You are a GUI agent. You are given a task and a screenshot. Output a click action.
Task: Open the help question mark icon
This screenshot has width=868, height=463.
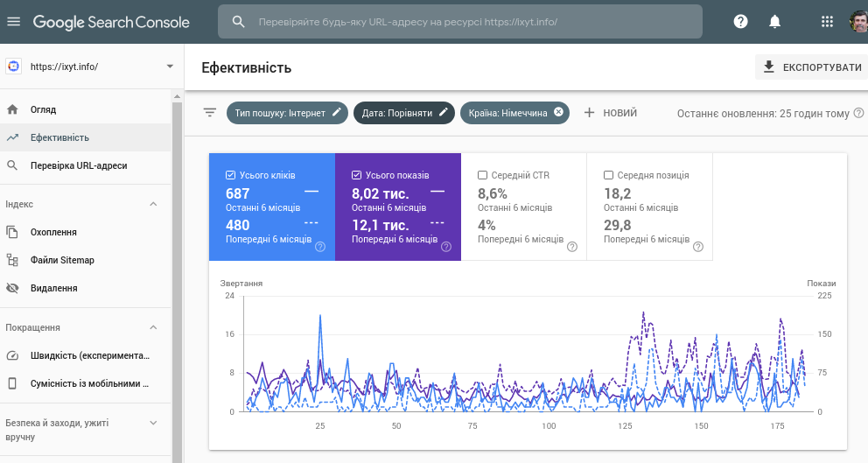point(740,21)
